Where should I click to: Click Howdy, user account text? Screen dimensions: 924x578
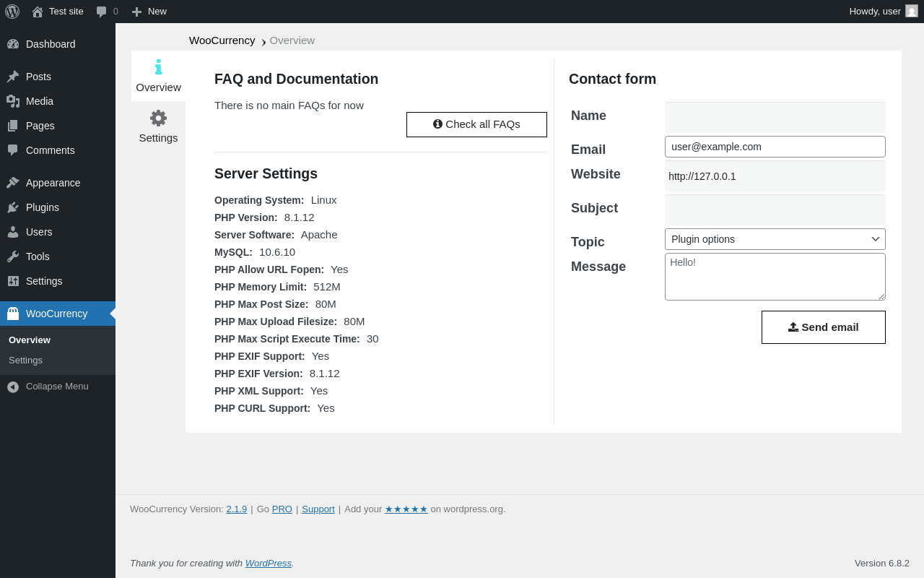click(x=875, y=11)
